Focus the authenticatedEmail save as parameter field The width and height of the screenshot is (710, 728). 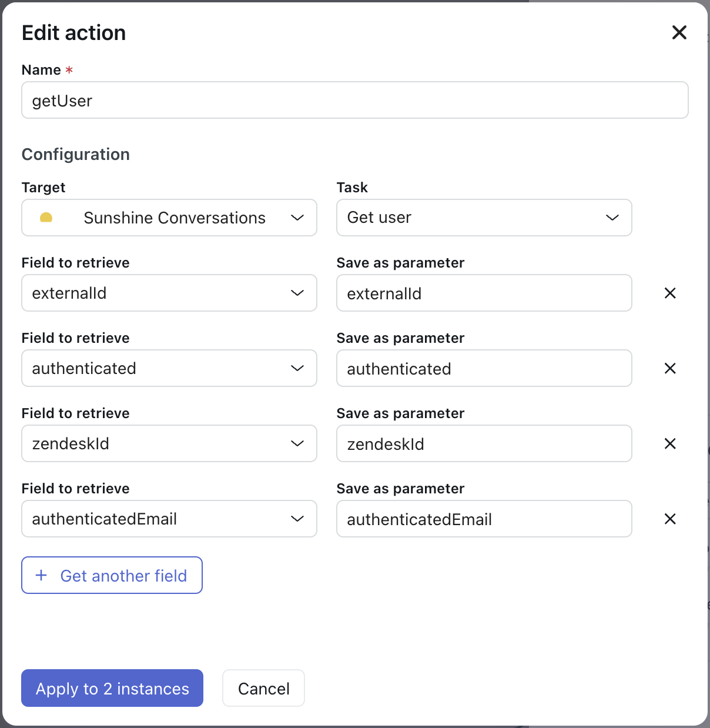[484, 519]
